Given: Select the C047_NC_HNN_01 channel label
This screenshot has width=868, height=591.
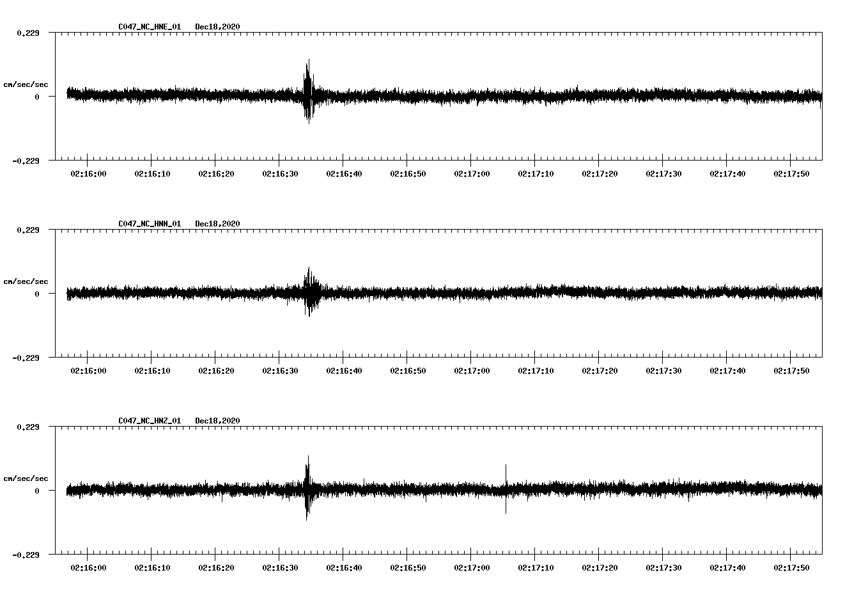Looking at the screenshot, I should click(149, 224).
